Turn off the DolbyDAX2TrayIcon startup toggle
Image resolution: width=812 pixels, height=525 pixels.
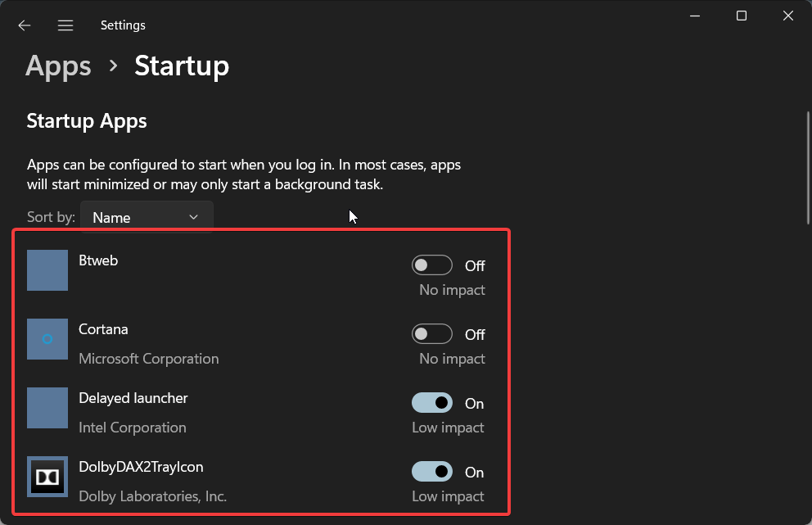432,472
